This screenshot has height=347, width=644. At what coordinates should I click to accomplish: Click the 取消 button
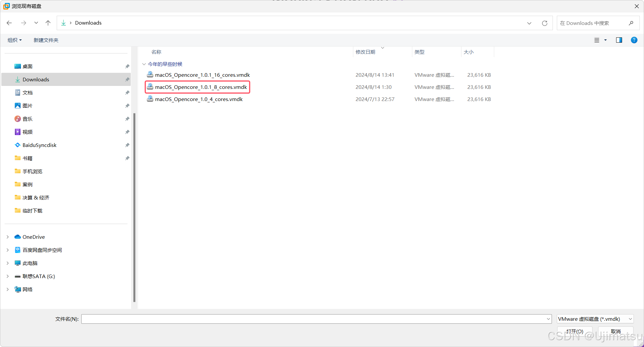616,331
